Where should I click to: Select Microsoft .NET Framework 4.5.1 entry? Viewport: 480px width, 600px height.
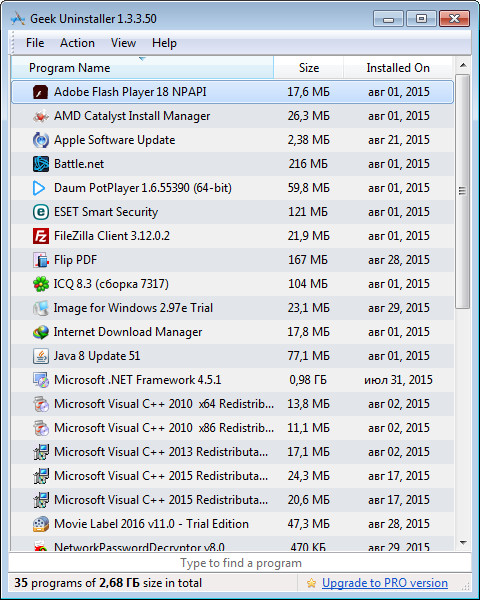[x=232, y=380]
